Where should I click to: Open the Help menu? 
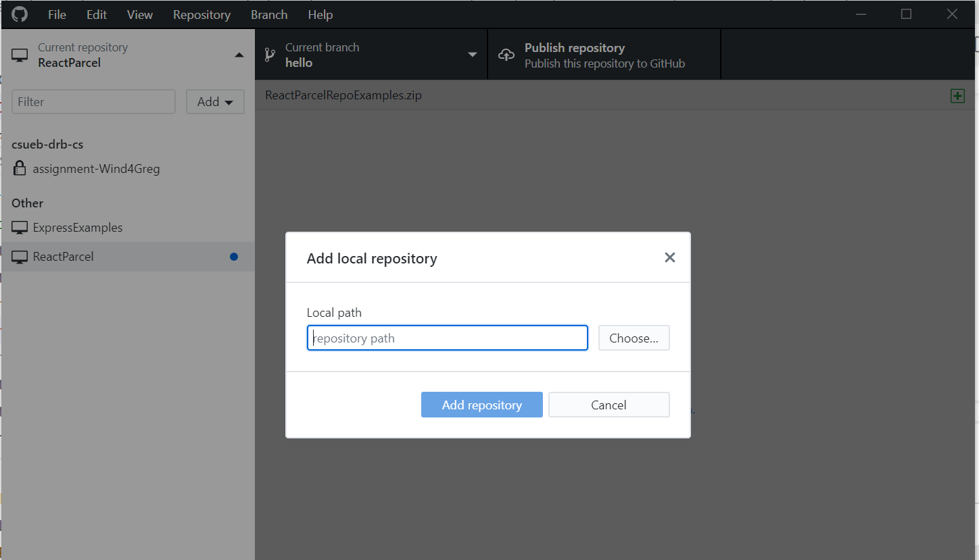pyautogui.click(x=320, y=14)
